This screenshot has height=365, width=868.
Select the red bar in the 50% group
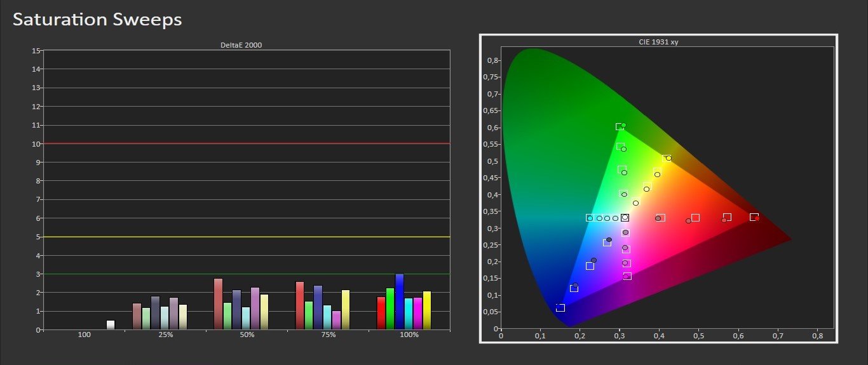pyautogui.click(x=219, y=304)
